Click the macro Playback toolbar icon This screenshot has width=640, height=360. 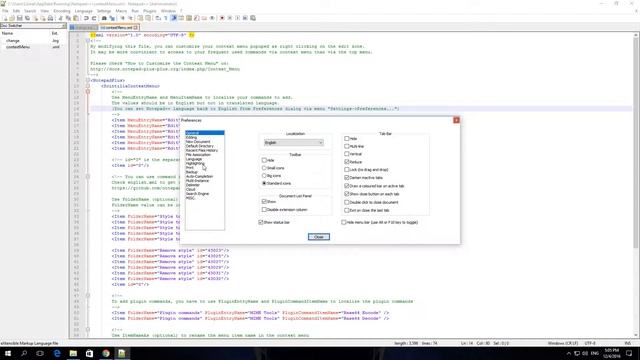[238, 18]
